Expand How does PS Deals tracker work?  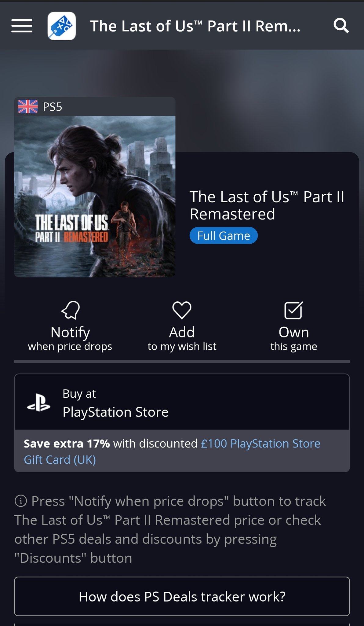tap(182, 596)
